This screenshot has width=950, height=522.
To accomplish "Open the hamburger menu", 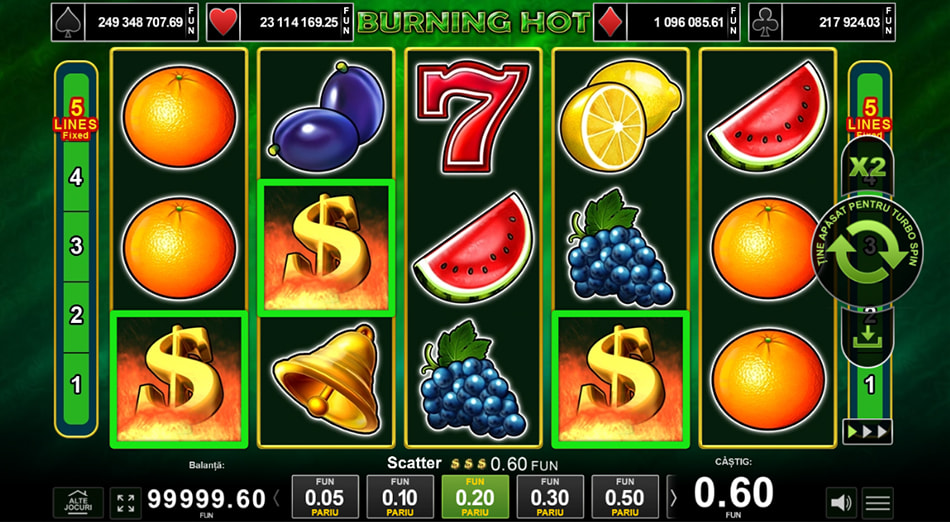I will pos(878,503).
